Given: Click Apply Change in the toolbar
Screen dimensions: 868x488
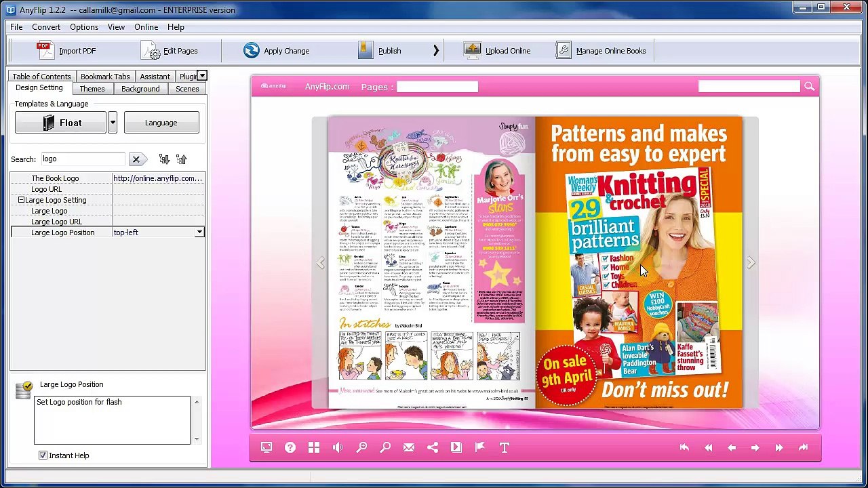Looking at the screenshot, I should click(x=276, y=51).
